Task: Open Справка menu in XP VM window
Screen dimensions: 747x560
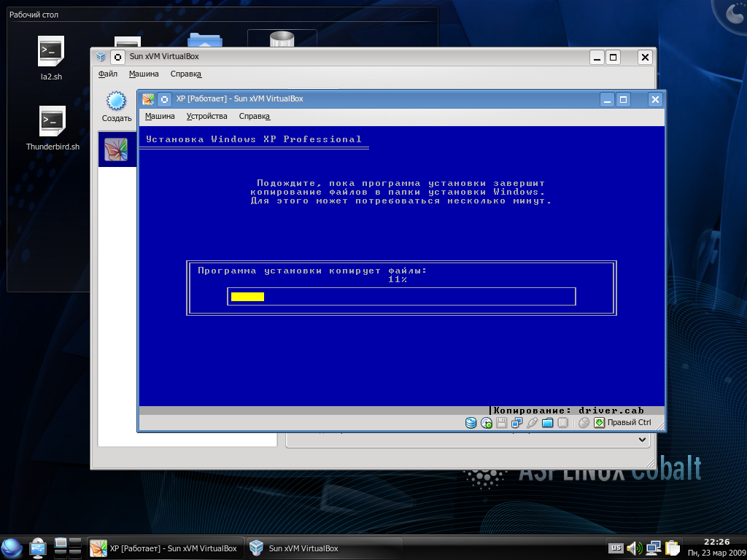Action: (255, 116)
